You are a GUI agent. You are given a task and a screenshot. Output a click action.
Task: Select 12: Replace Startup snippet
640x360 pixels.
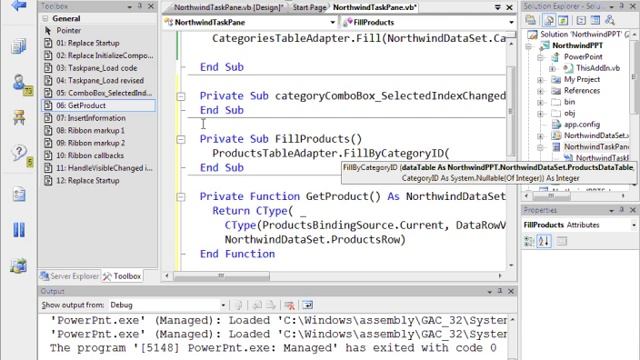coord(98,180)
